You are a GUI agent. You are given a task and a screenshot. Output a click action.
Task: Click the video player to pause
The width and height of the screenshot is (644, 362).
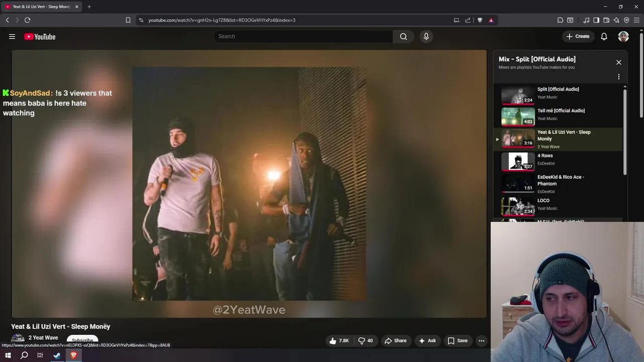point(249,184)
